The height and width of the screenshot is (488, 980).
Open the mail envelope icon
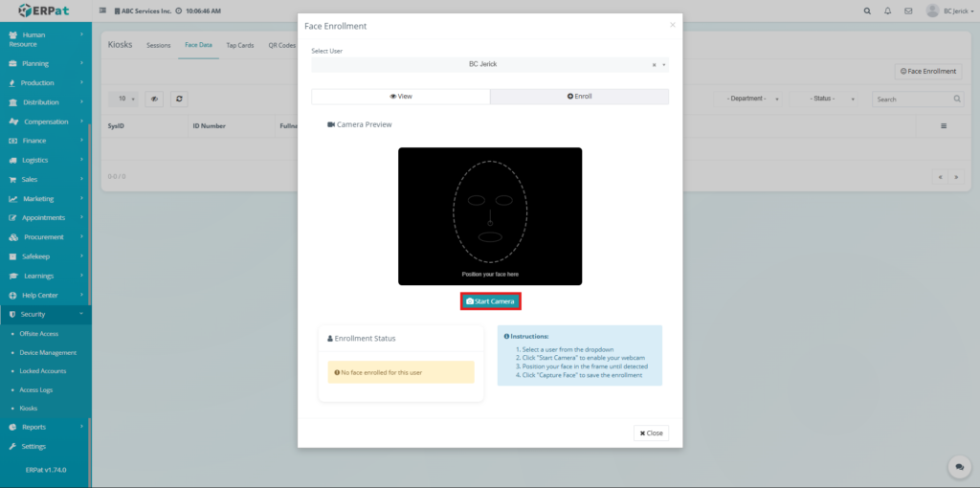pos(908,11)
